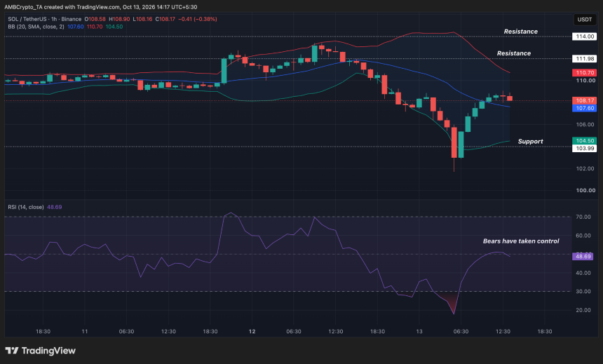Click the green 104.50 value in BB legend
The image size is (603, 364).
[x=114, y=27]
